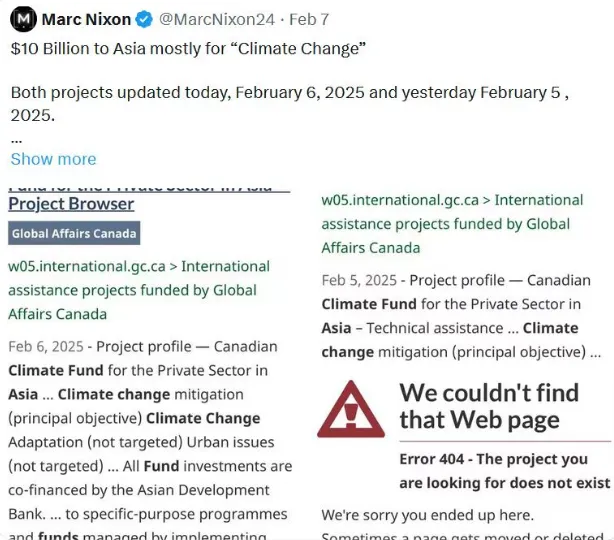Click the Feb 6, 2025 result date
The height and width of the screenshot is (540, 614).
point(46,347)
